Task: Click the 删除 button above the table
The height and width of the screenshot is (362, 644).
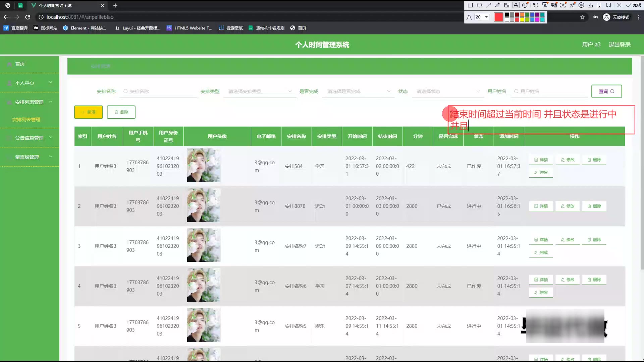Action: pyautogui.click(x=121, y=112)
